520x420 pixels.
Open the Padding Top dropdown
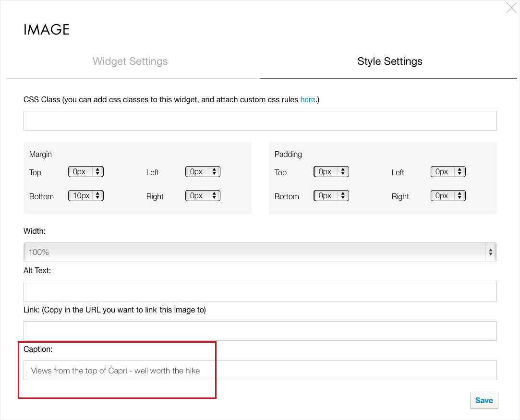tap(331, 172)
